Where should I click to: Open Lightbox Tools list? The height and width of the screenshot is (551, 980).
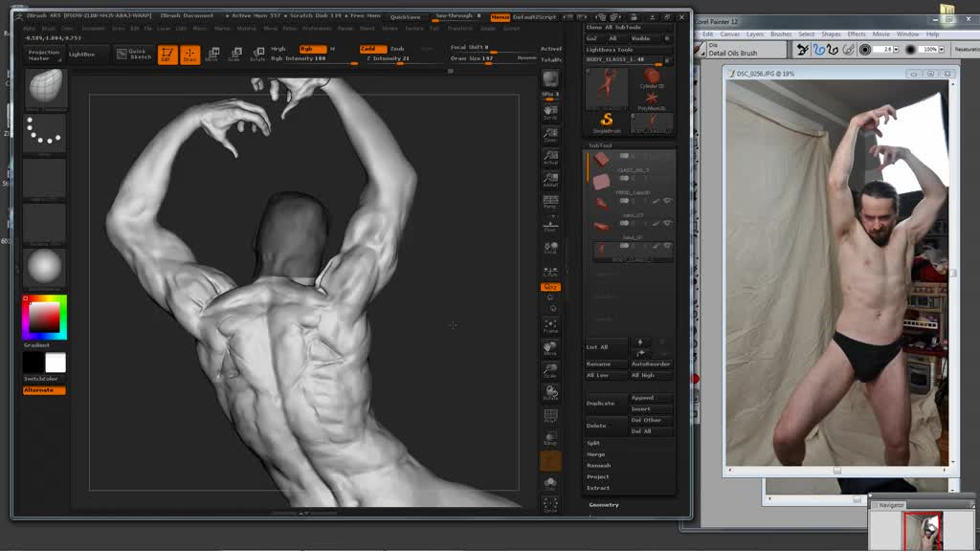click(610, 50)
